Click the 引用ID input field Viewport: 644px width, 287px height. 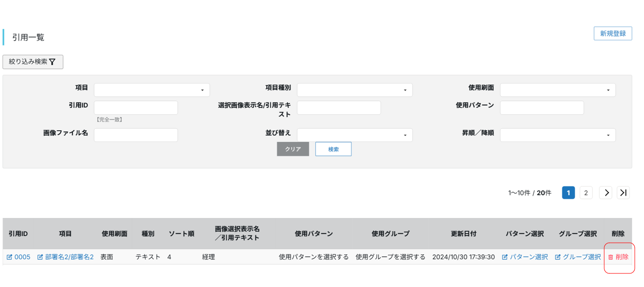[136, 107]
